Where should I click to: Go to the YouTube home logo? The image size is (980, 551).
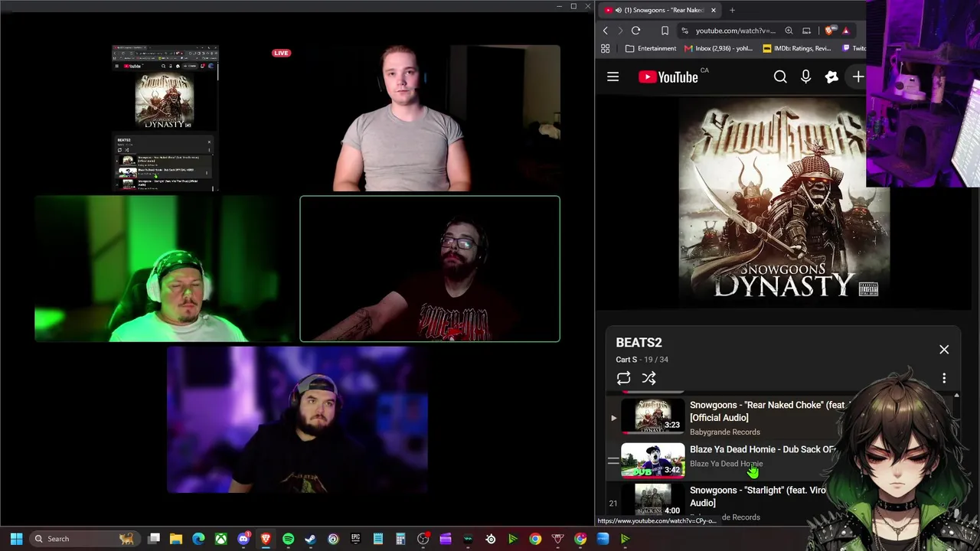coord(668,77)
